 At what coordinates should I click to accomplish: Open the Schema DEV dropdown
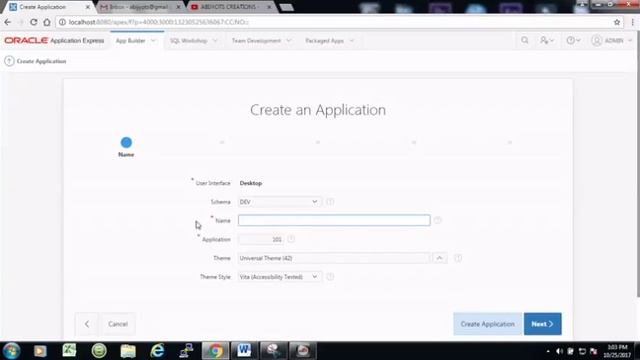point(279,202)
